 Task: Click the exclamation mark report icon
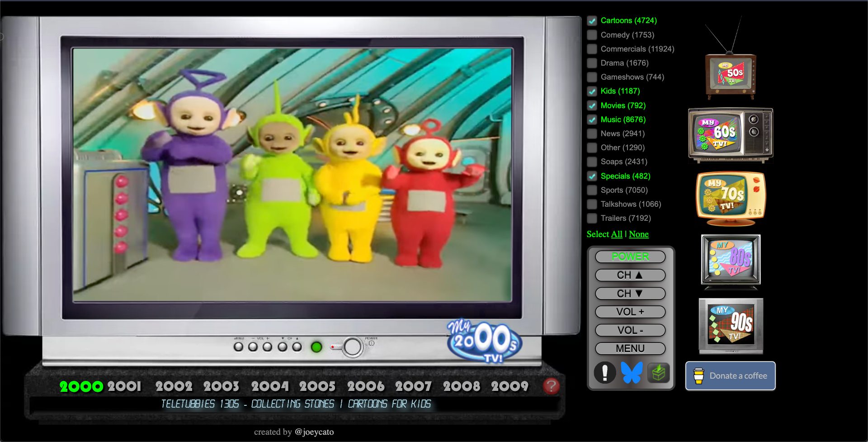(604, 373)
